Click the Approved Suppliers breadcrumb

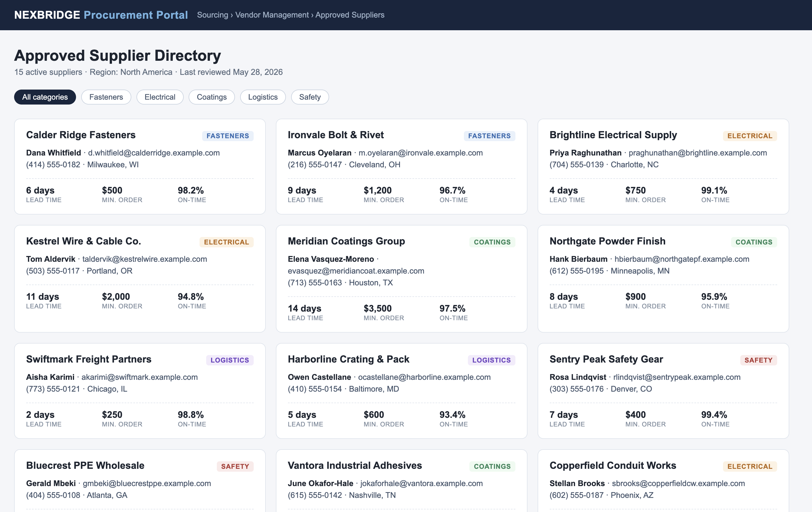pos(350,15)
